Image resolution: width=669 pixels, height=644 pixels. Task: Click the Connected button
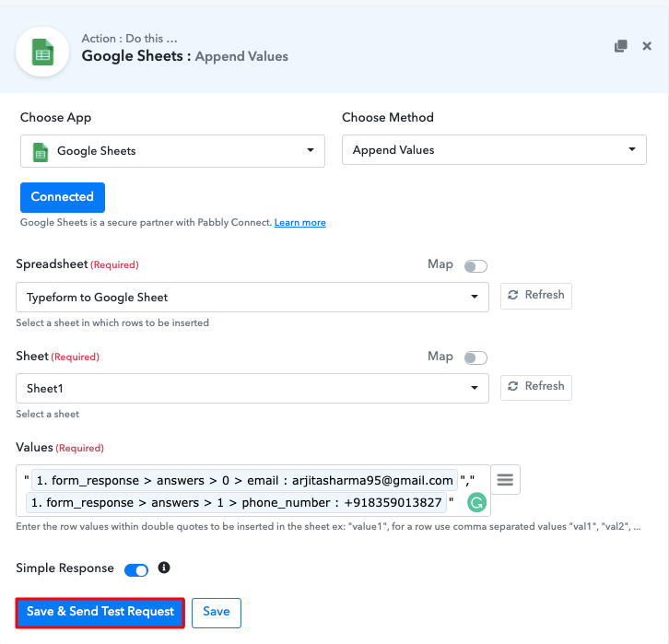tap(63, 197)
